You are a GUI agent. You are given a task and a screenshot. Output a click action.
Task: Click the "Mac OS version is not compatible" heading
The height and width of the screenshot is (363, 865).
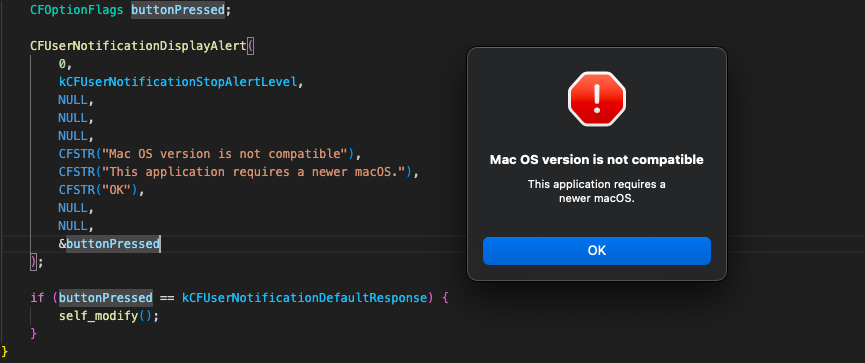pyautogui.click(x=596, y=160)
